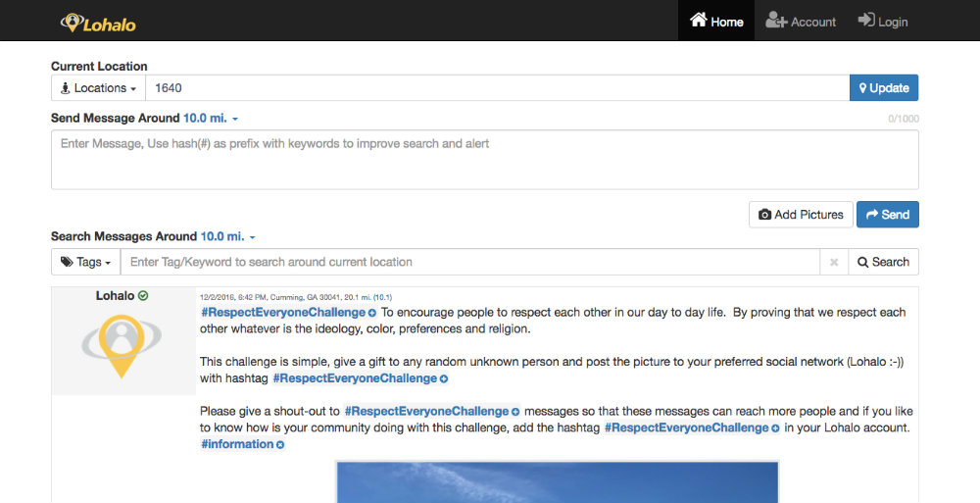Image resolution: width=980 pixels, height=503 pixels.
Task: Open the Lohalo user name on post
Action: (115, 296)
